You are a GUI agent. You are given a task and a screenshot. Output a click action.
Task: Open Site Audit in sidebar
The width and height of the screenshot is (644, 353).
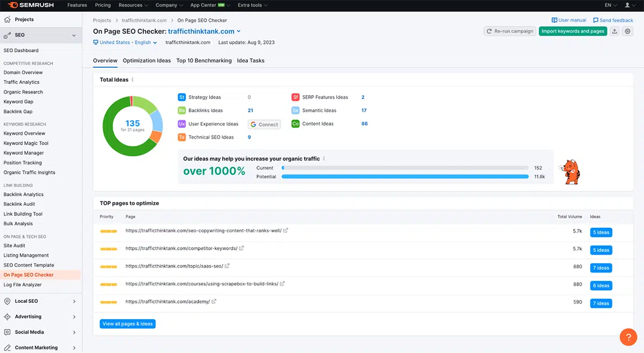(14, 246)
